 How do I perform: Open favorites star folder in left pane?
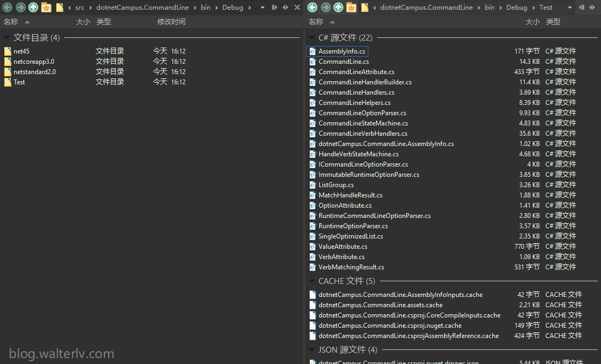(47, 8)
